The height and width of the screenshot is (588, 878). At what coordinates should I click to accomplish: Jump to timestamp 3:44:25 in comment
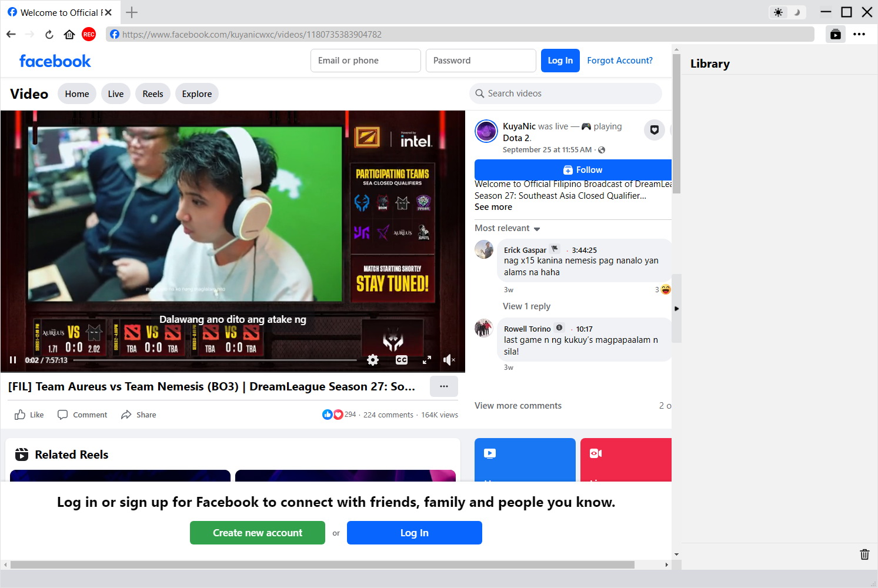pos(584,250)
